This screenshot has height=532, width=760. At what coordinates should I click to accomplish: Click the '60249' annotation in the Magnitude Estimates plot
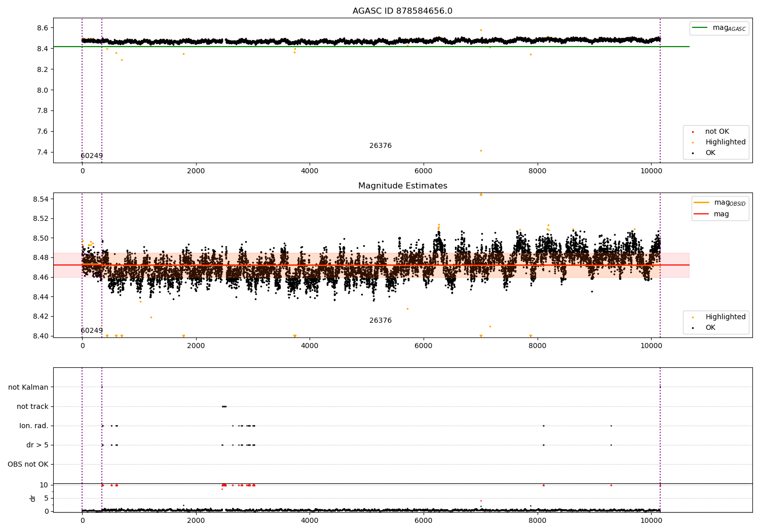(x=92, y=331)
